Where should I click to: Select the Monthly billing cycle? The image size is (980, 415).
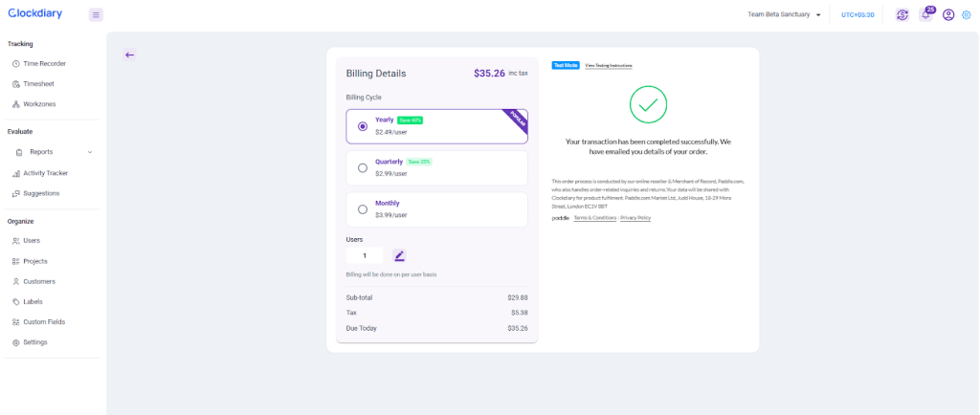point(363,209)
